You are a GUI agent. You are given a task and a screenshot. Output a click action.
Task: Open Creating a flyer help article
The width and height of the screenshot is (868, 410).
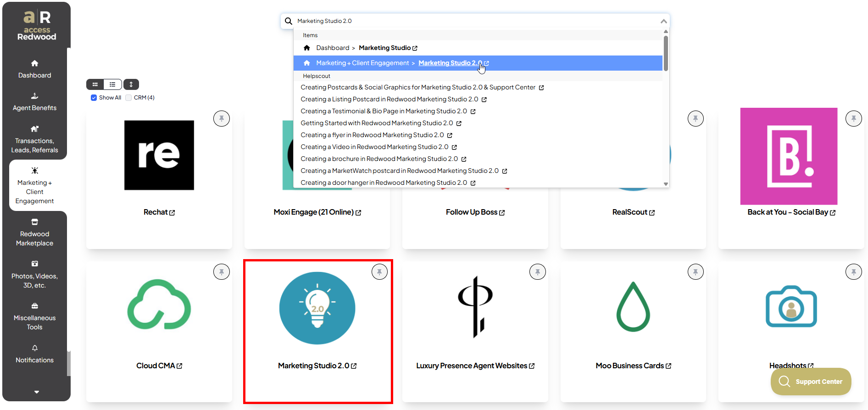(x=372, y=135)
